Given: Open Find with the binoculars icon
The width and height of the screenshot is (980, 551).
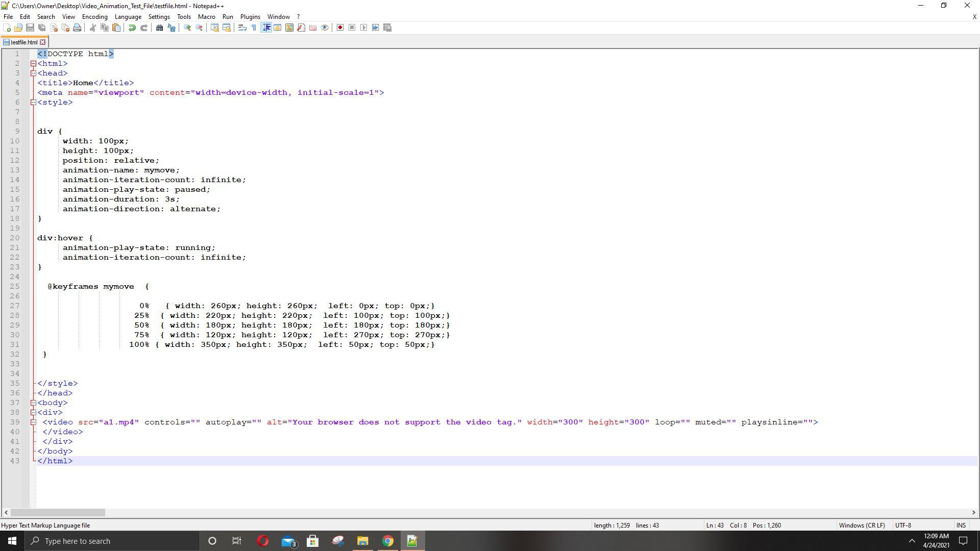Looking at the screenshot, I should coord(159,28).
